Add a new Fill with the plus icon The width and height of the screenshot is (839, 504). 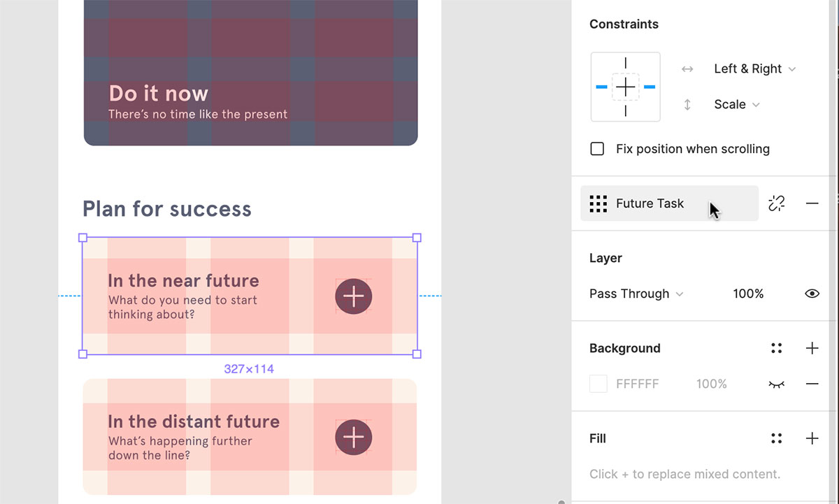pos(812,438)
